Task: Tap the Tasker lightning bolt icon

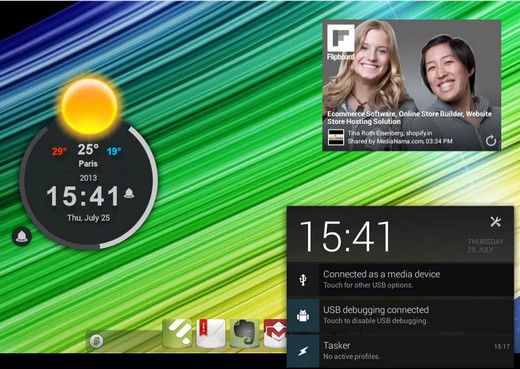Action: (x=303, y=351)
